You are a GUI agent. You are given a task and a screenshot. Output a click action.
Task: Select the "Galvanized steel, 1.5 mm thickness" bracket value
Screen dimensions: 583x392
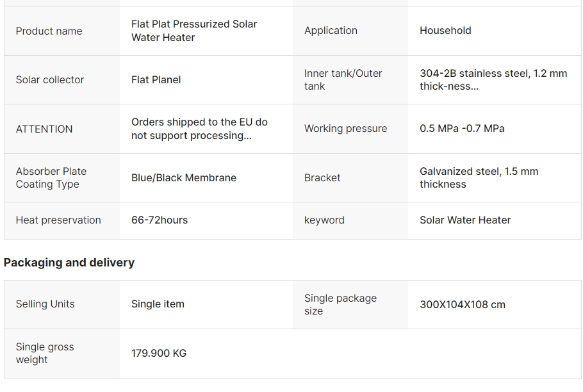(x=479, y=177)
